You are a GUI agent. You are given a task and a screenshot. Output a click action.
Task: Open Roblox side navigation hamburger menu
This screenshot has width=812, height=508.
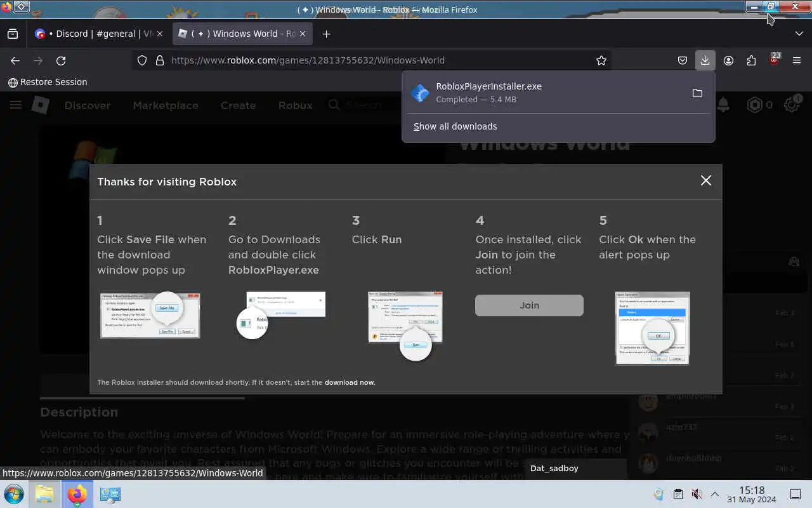tap(16, 105)
